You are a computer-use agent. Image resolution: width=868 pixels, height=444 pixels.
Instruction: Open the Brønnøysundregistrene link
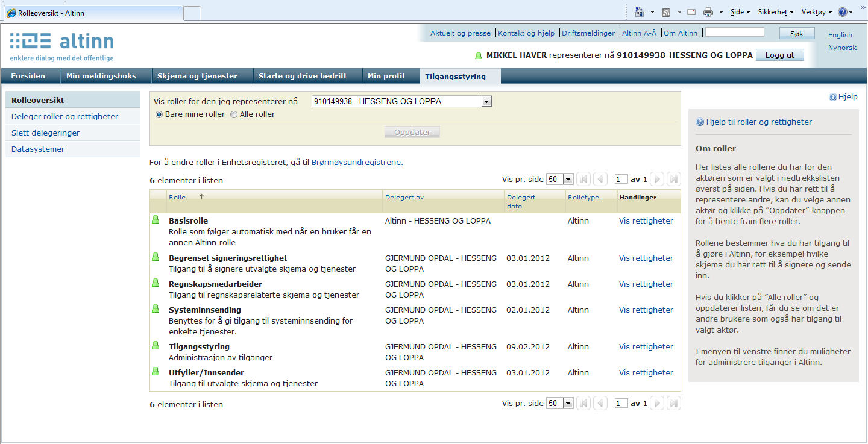coord(356,162)
